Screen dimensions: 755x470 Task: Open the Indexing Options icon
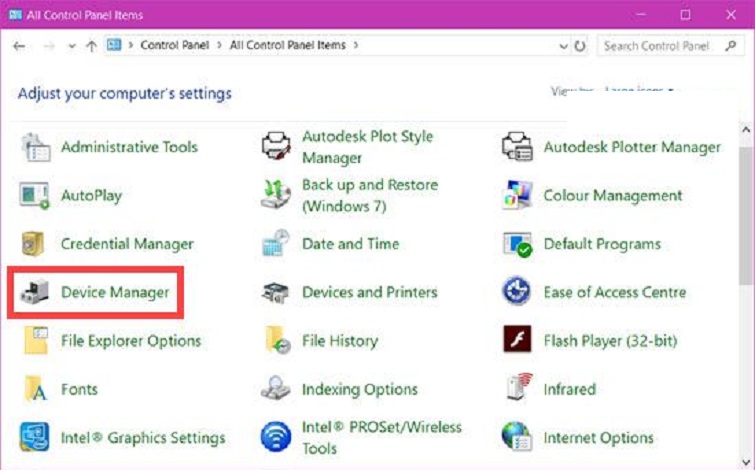click(276, 388)
